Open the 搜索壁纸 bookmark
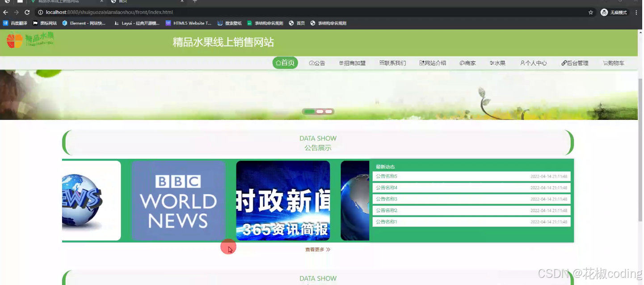 (229, 23)
